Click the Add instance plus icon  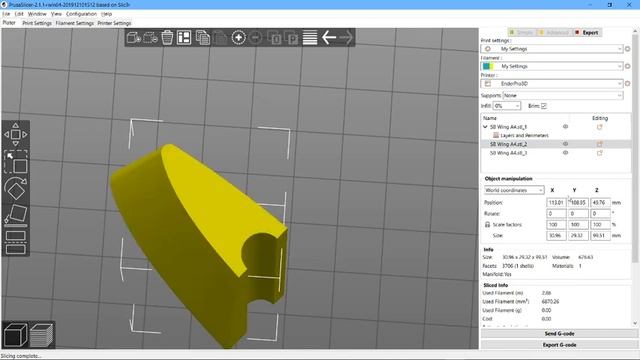[239, 38]
